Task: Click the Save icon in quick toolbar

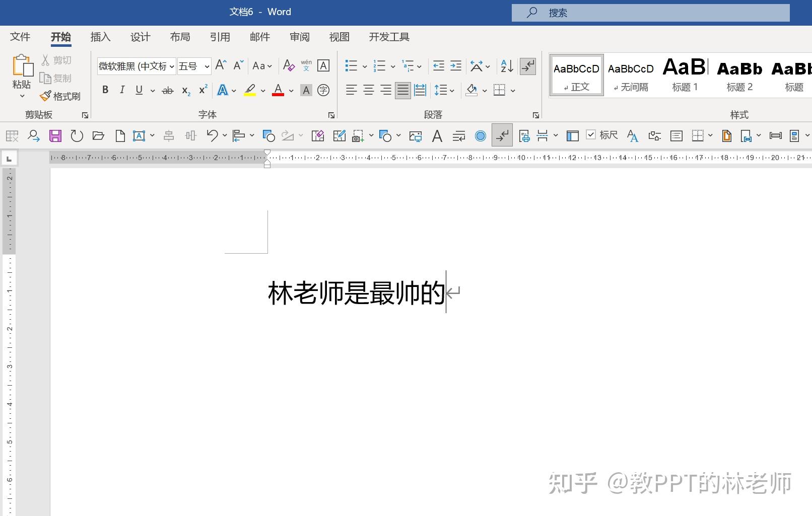Action: click(55, 135)
